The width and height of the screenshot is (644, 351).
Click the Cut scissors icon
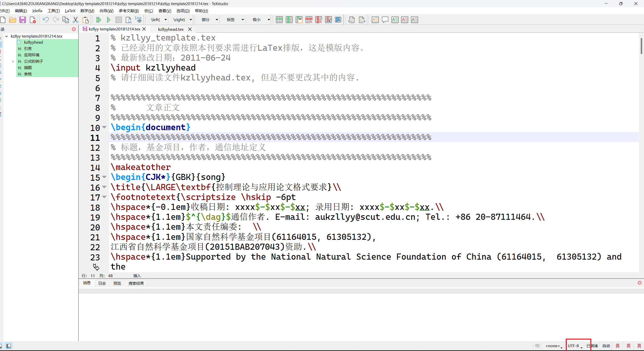click(75, 20)
